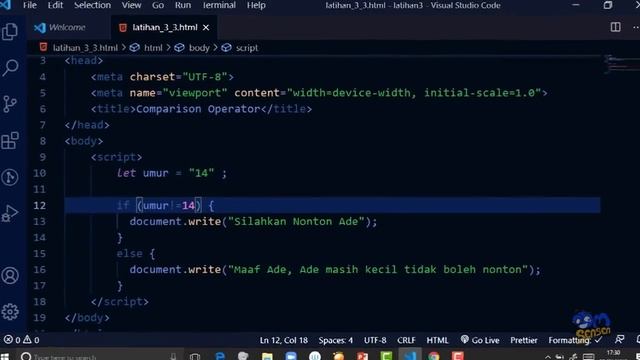The height and width of the screenshot is (360, 640).
Task: Open the Source Control view
Action: point(10,104)
